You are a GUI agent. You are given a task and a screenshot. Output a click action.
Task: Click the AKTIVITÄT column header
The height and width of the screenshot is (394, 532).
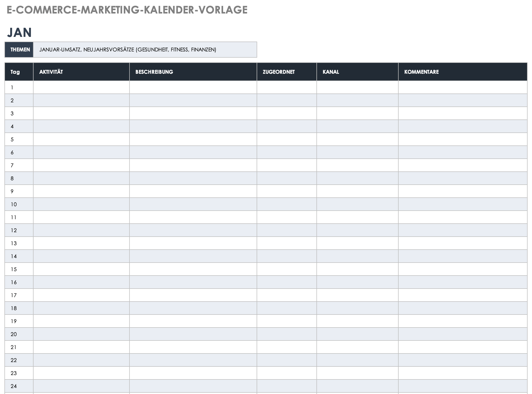click(x=81, y=72)
